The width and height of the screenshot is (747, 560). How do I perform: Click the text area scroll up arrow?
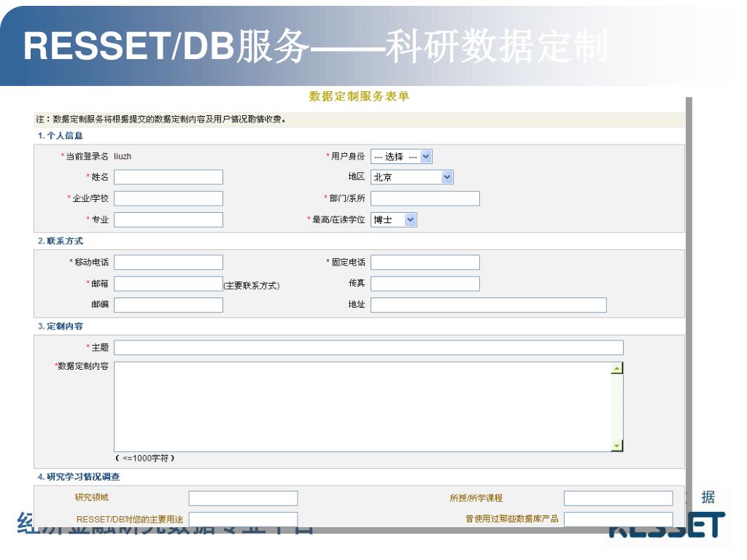617,368
